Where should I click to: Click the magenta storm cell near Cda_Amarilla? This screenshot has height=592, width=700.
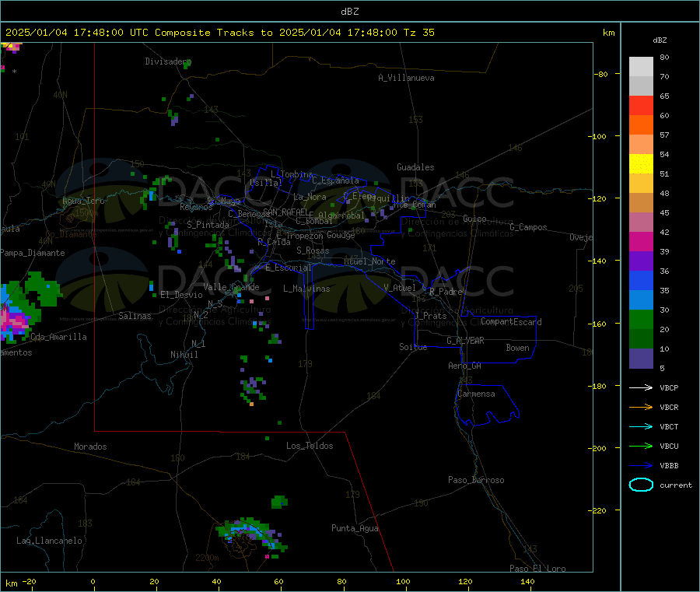tap(15, 321)
